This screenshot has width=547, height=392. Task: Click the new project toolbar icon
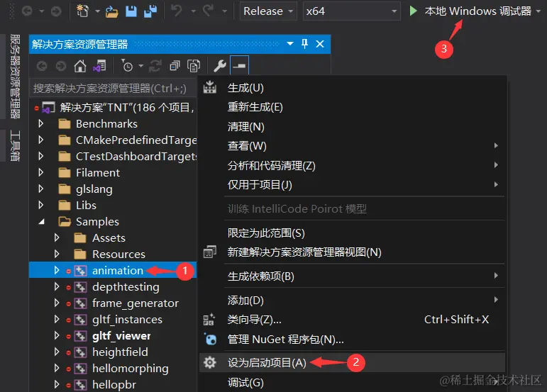[x=83, y=11]
